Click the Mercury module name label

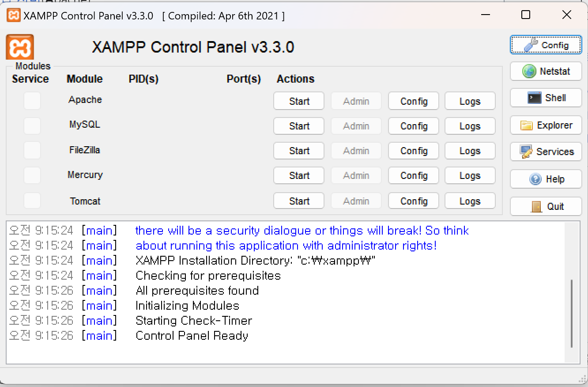click(85, 175)
